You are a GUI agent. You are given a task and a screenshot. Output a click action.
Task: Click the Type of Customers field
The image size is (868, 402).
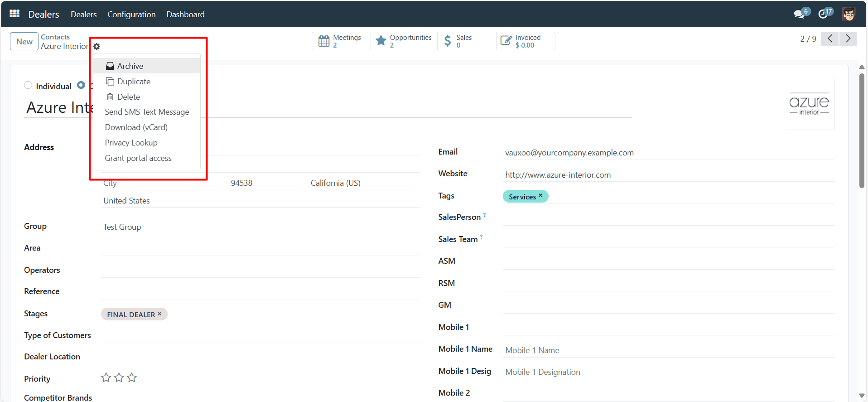[261, 335]
